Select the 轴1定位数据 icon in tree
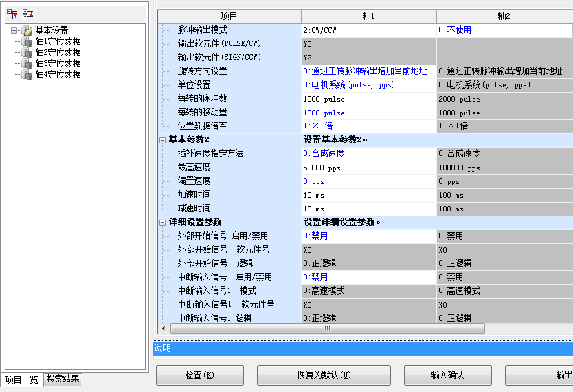The width and height of the screenshot is (573, 392). pyautogui.click(x=28, y=41)
